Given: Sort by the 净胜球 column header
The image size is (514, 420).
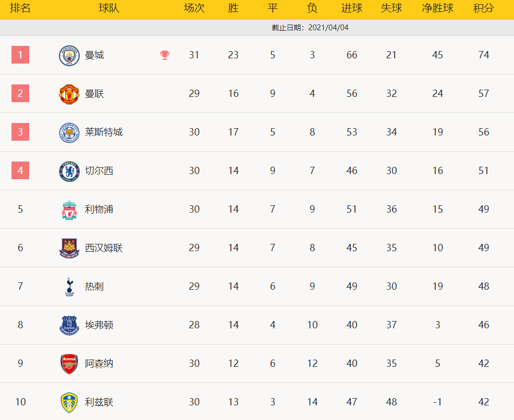Looking at the screenshot, I should pos(437,9).
